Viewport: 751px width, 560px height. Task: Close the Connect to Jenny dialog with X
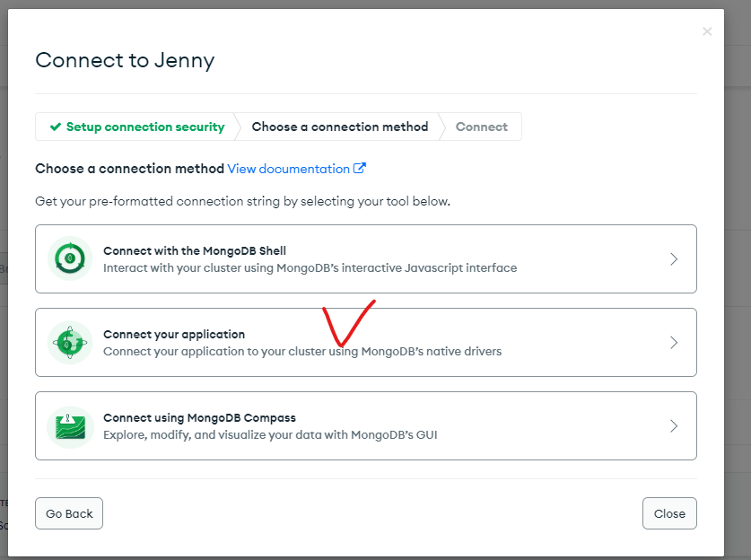coord(707,31)
